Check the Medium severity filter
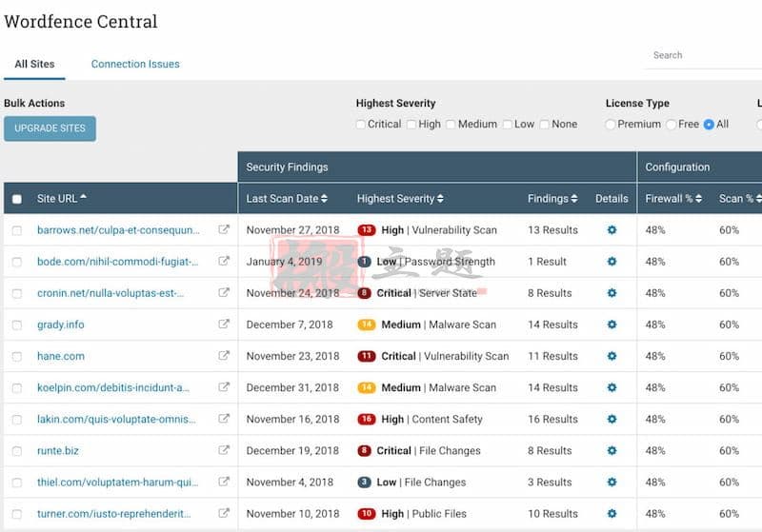 [x=451, y=125]
